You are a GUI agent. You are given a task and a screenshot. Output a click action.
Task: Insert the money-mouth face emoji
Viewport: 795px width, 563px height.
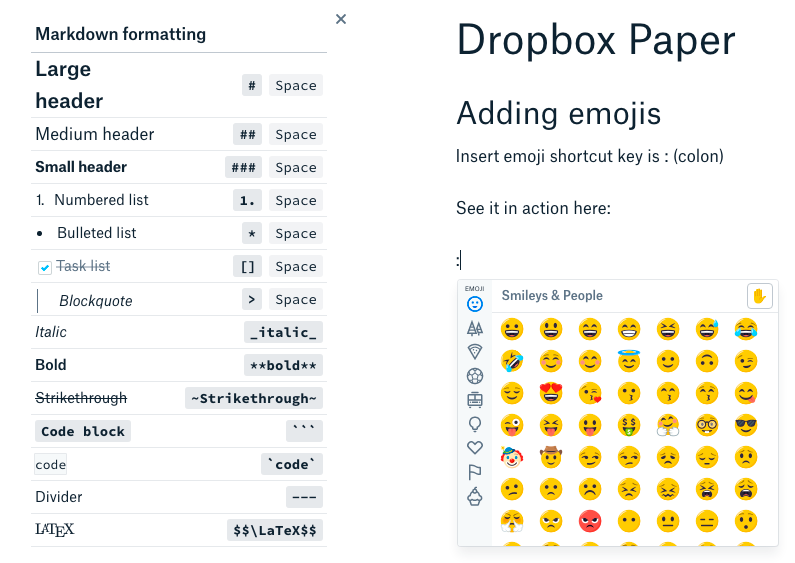629,426
